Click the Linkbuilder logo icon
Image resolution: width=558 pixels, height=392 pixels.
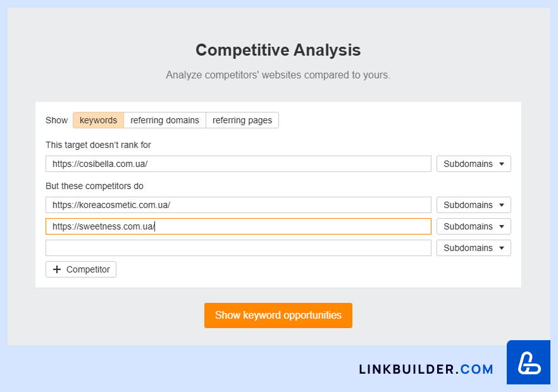tap(528, 362)
